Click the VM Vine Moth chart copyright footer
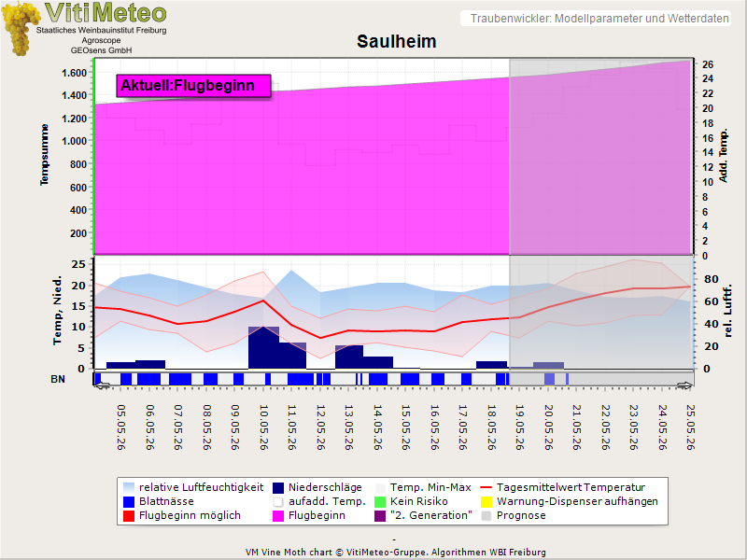 point(396,553)
